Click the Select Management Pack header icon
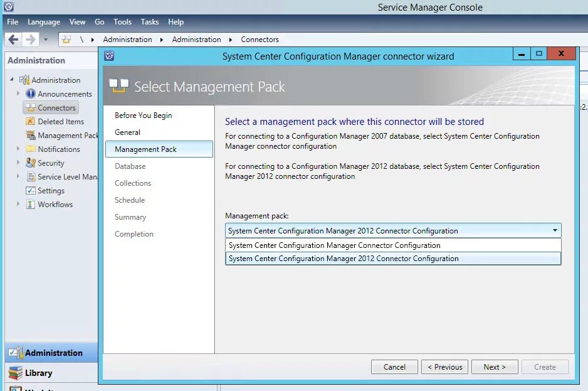 click(x=119, y=86)
